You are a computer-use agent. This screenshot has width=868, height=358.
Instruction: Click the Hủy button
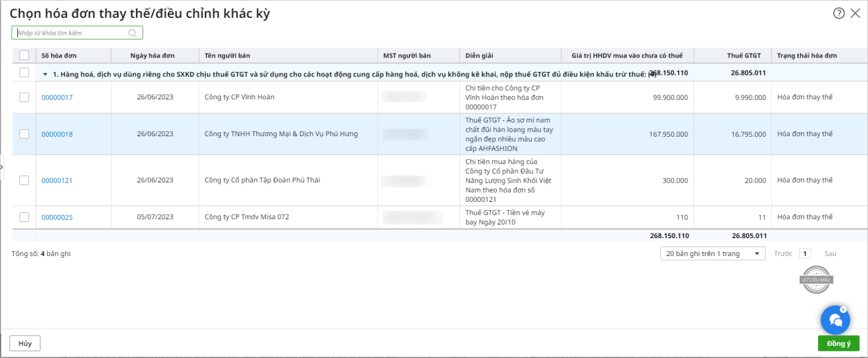tap(25, 343)
